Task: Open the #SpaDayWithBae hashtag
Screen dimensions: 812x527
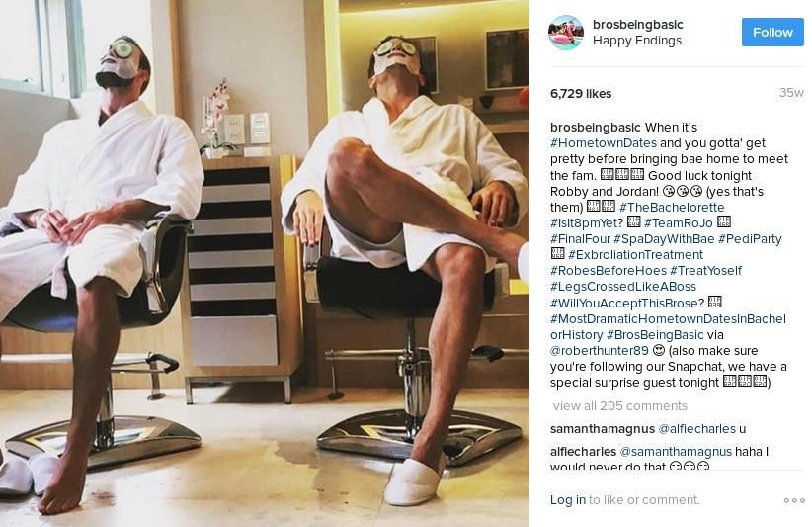Action: point(664,239)
